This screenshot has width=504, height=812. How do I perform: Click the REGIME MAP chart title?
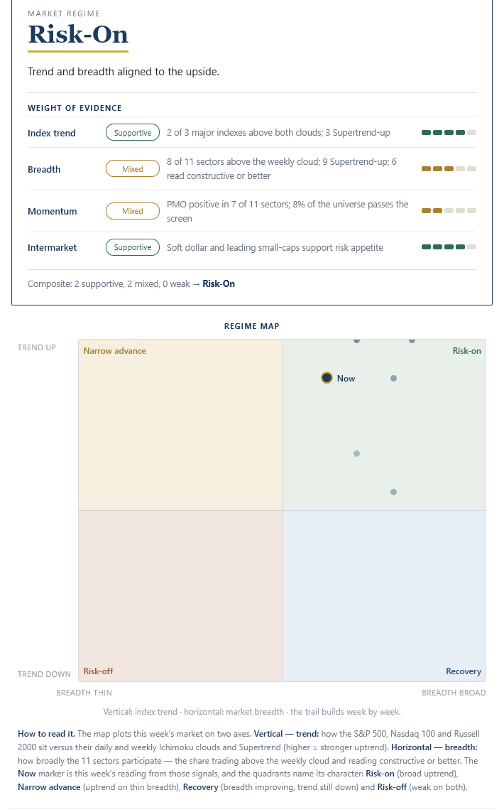[252, 326]
